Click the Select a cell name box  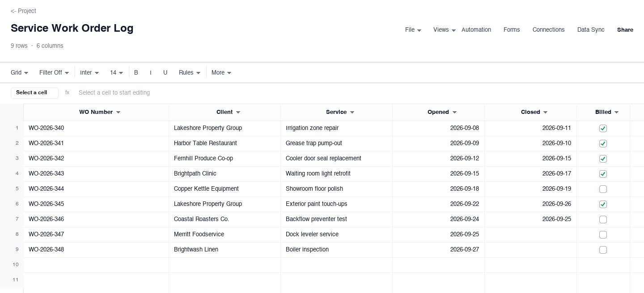tap(34, 92)
